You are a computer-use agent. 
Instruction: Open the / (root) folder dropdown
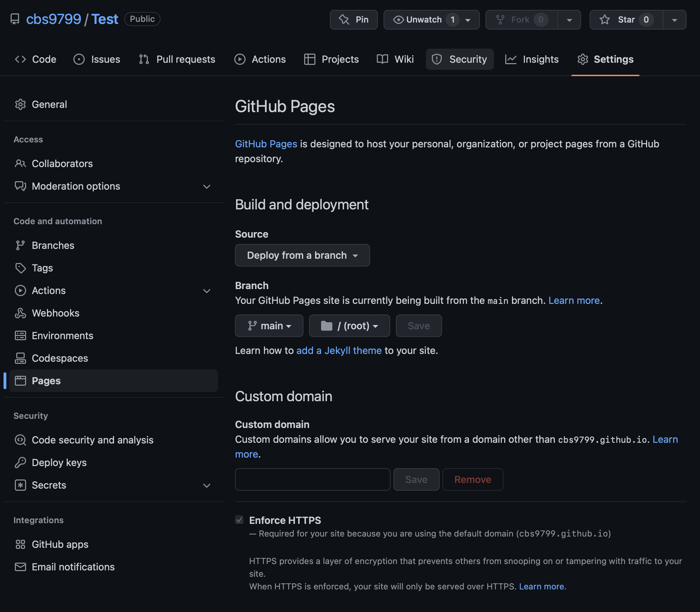click(349, 326)
